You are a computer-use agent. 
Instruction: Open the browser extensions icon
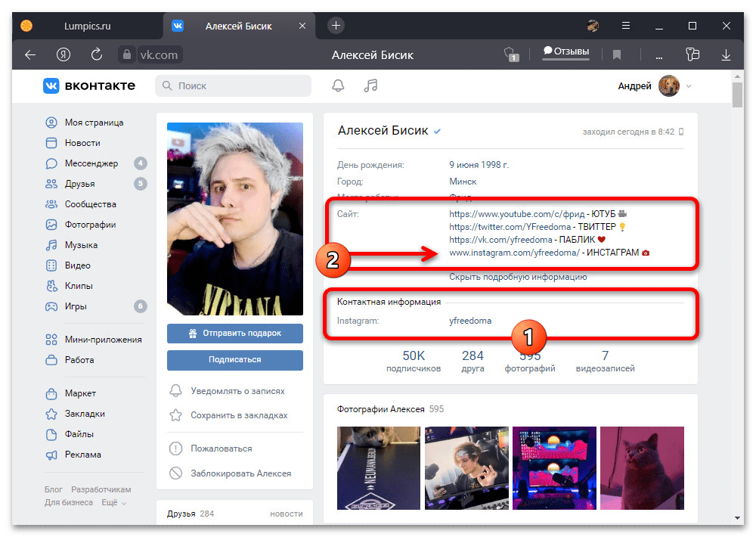click(x=692, y=54)
